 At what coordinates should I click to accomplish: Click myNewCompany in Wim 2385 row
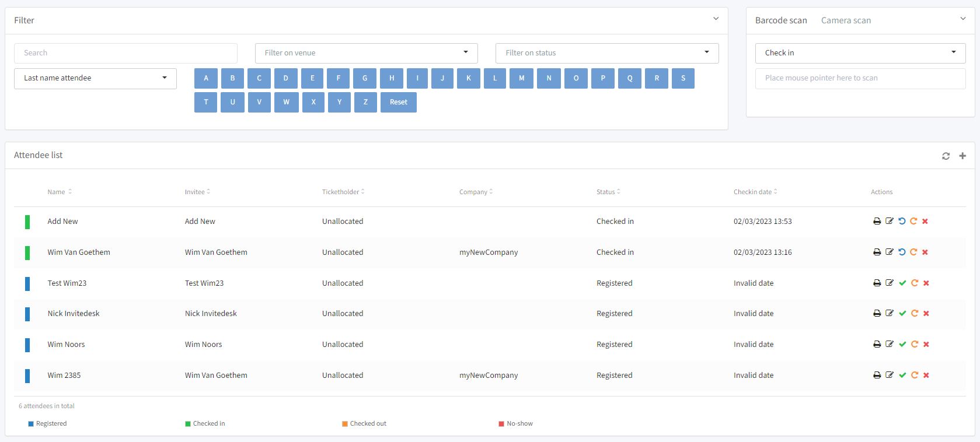(489, 376)
